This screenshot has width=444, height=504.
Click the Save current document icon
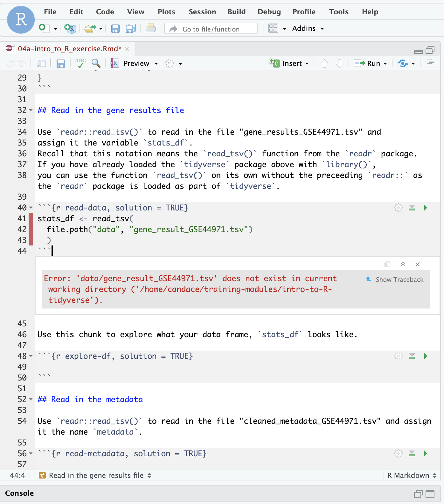point(60,64)
